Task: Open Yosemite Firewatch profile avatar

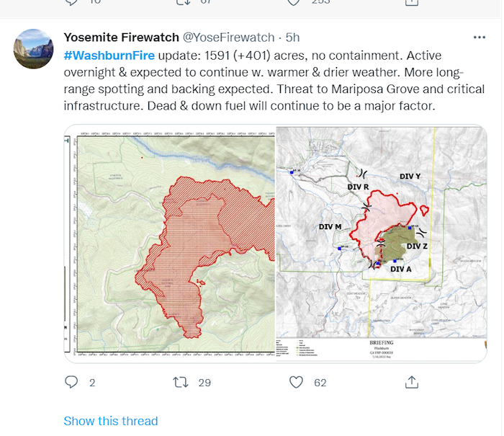Action: coord(33,49)
